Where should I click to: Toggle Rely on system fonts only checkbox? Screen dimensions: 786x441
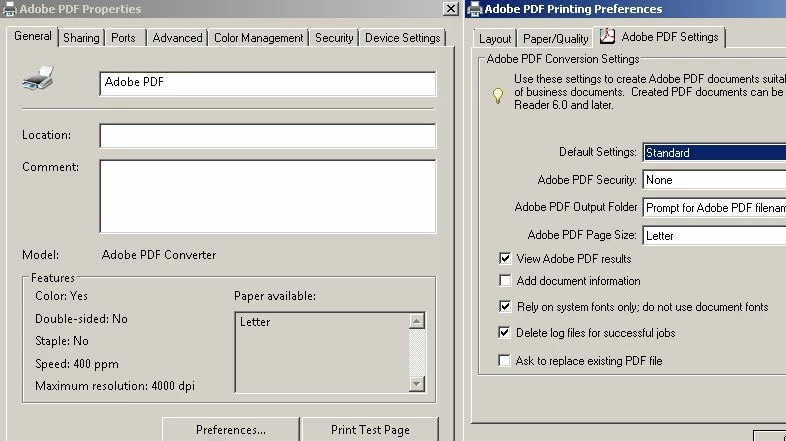coord(505,306)
